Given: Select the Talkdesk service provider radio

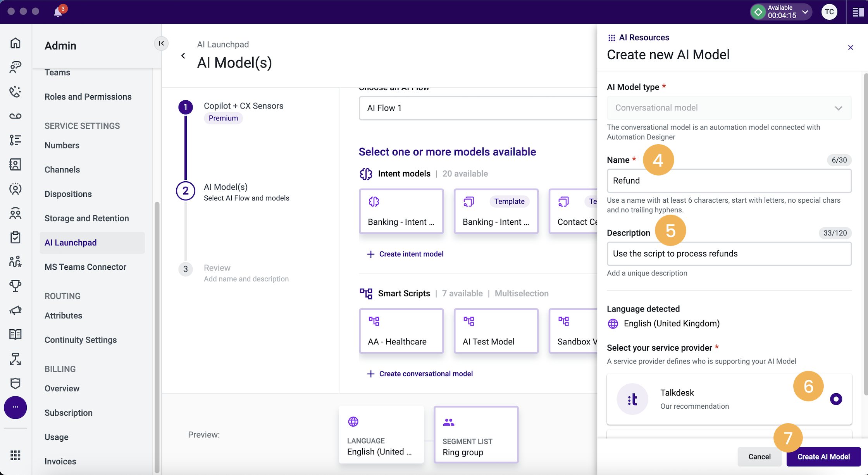Looking at the screenshot, I should click(x=836, y=399).
